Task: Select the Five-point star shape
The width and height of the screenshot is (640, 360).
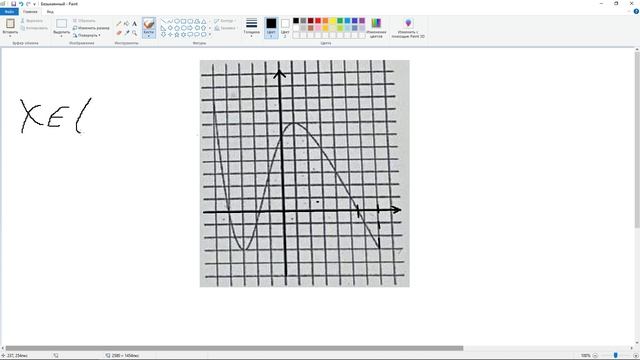Action: (x=177, y=35)
